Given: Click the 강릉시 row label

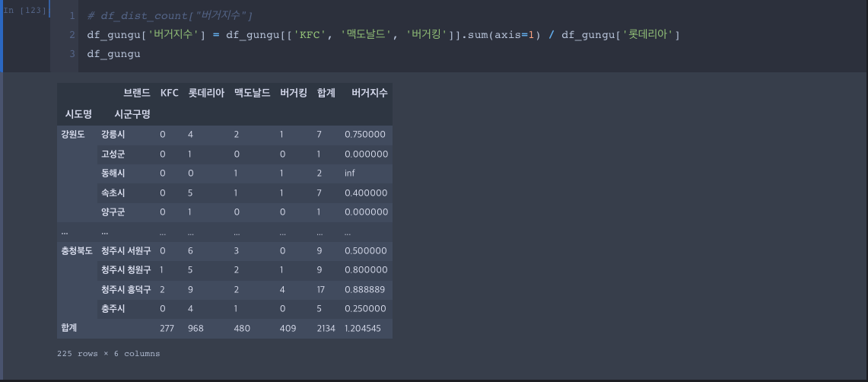Looking at the screenshot, I should click(x=113, y=134).
